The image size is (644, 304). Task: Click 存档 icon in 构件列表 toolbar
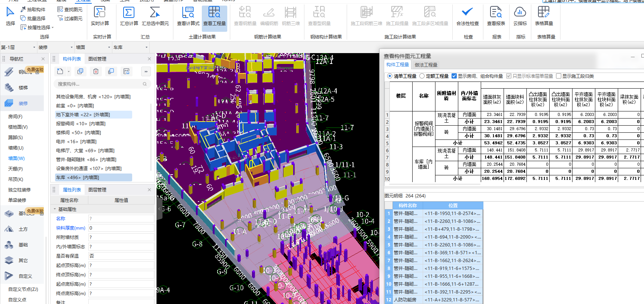[x=127, y=71]
